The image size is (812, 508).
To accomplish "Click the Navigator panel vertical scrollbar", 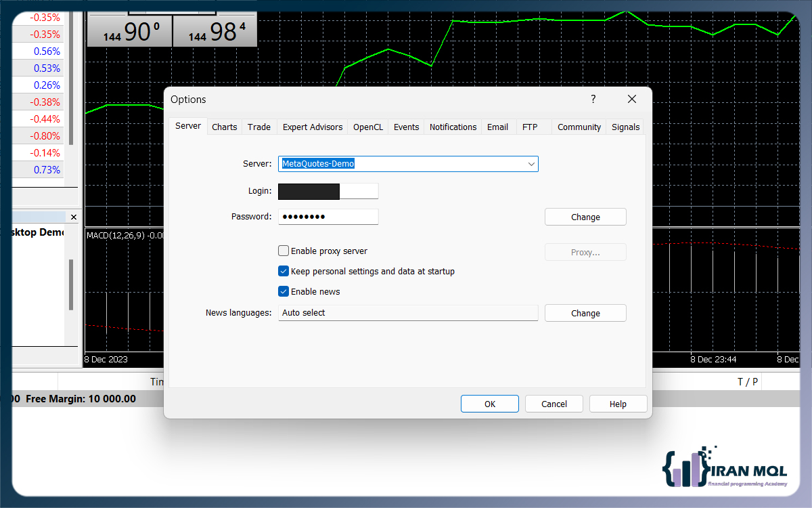I will point(71,284).
